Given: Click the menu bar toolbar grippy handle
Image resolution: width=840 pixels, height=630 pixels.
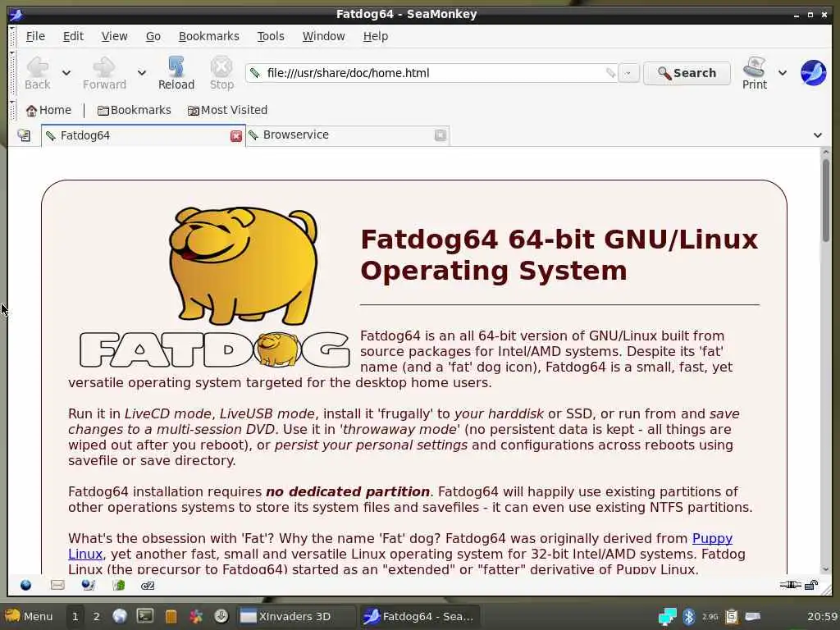Looking at the screenshot, I should [12, 36].
